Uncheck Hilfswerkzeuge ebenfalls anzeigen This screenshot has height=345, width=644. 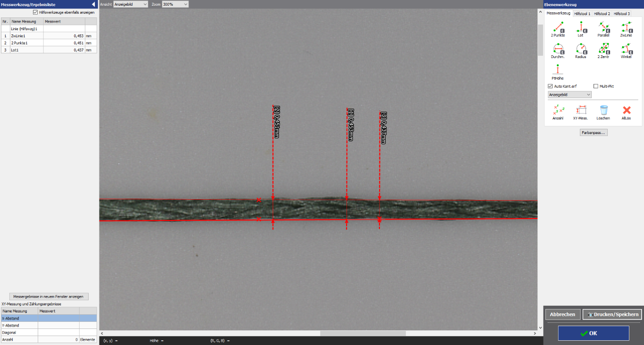[35, 12]
